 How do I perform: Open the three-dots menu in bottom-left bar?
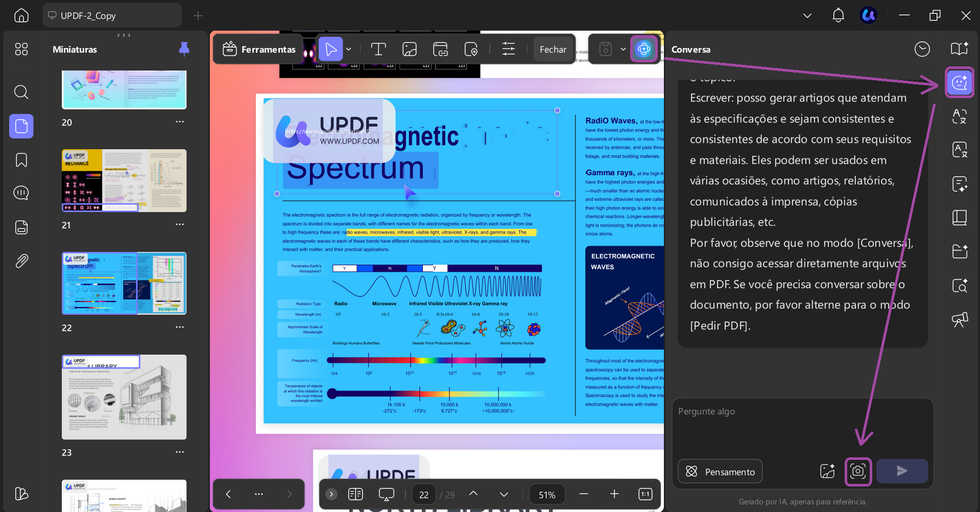259,494
